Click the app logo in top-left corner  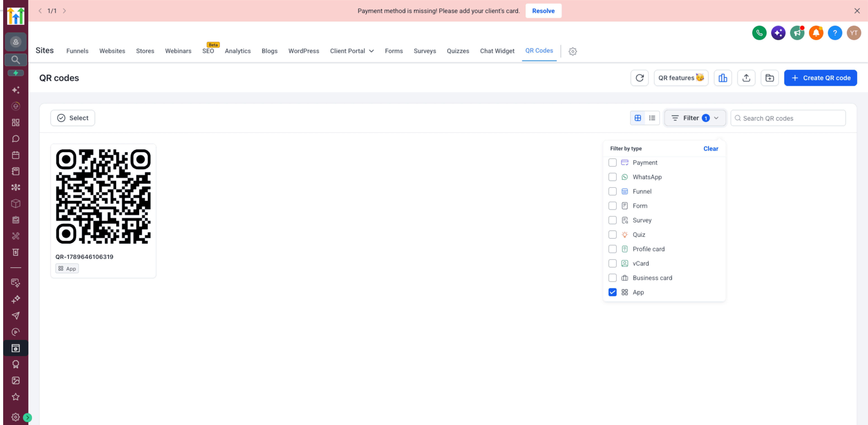click(16, 16)
